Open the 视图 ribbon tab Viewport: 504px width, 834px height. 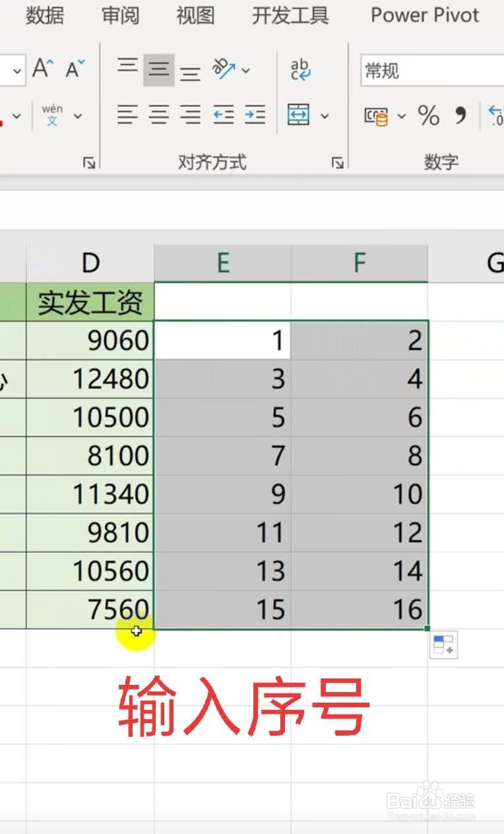(x=196, y=15)
